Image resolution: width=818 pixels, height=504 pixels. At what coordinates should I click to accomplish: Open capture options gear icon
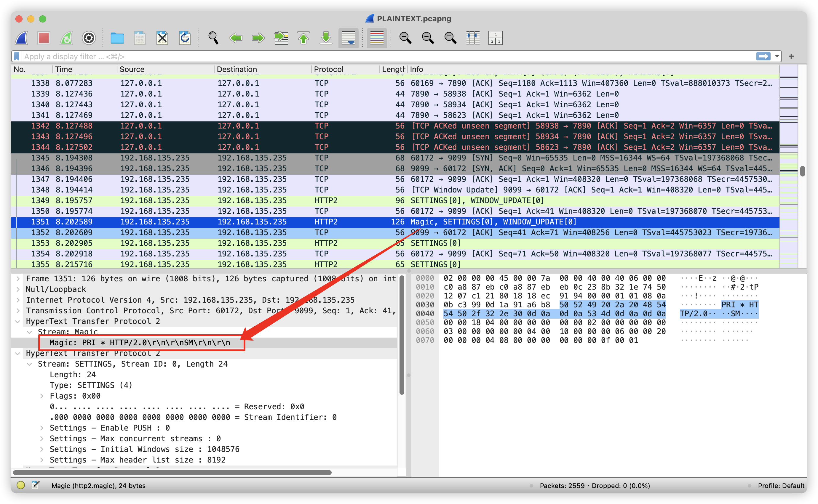pos(89,38)
